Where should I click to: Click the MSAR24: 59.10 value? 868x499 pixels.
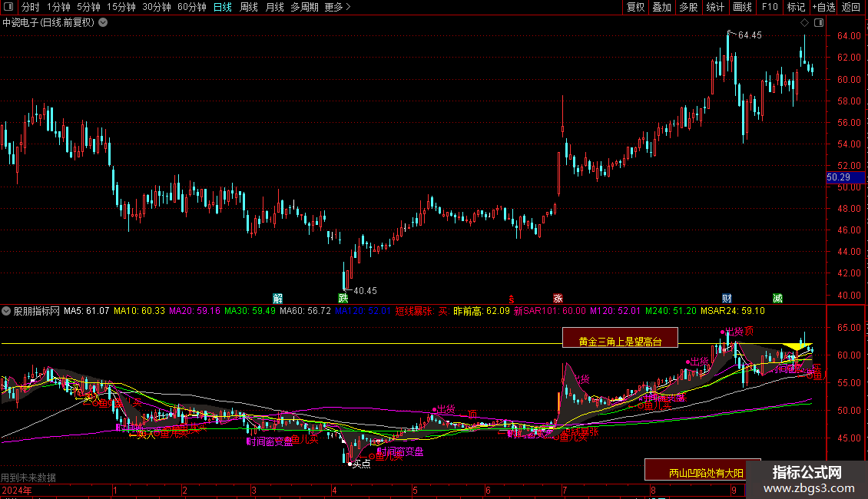coord(733,311)
